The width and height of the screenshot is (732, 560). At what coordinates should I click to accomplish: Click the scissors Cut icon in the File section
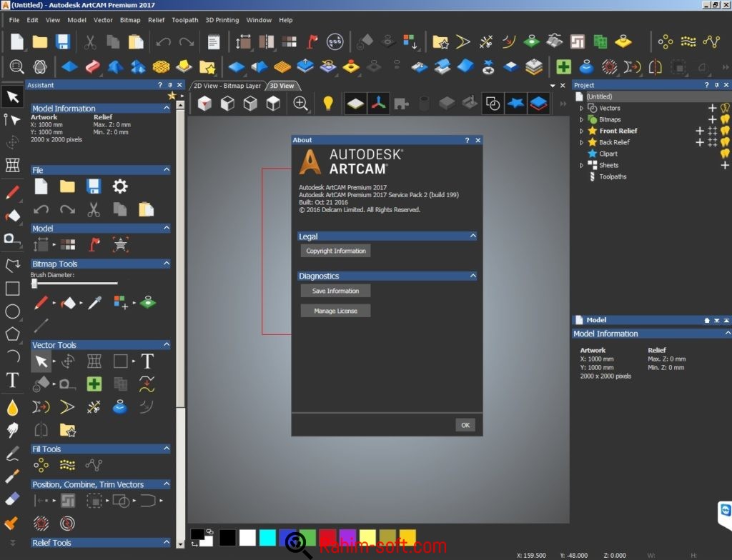94,209
